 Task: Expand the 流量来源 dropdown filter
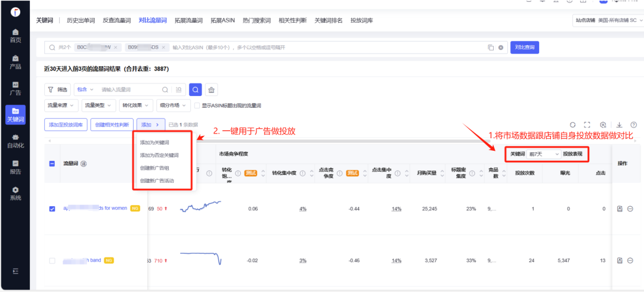pyautogui.click(x=61, y=105)
